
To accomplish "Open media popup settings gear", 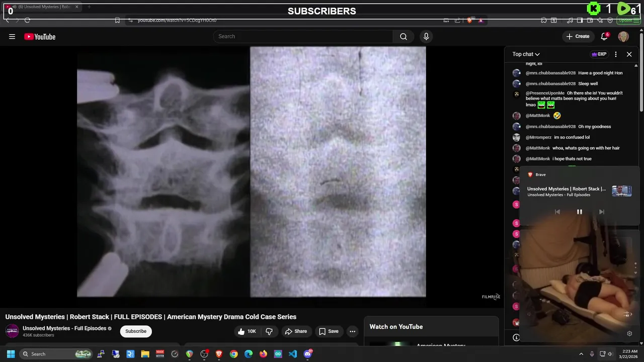I will pyautogui.click(x=629, y=333).
